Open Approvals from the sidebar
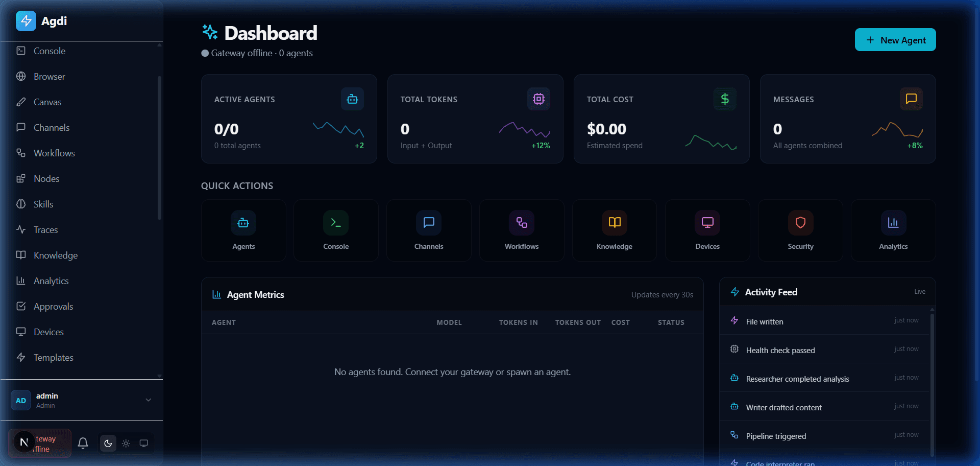Image resolution: width=980 pixels, height=466 pixels. click(x=54, y=306)
